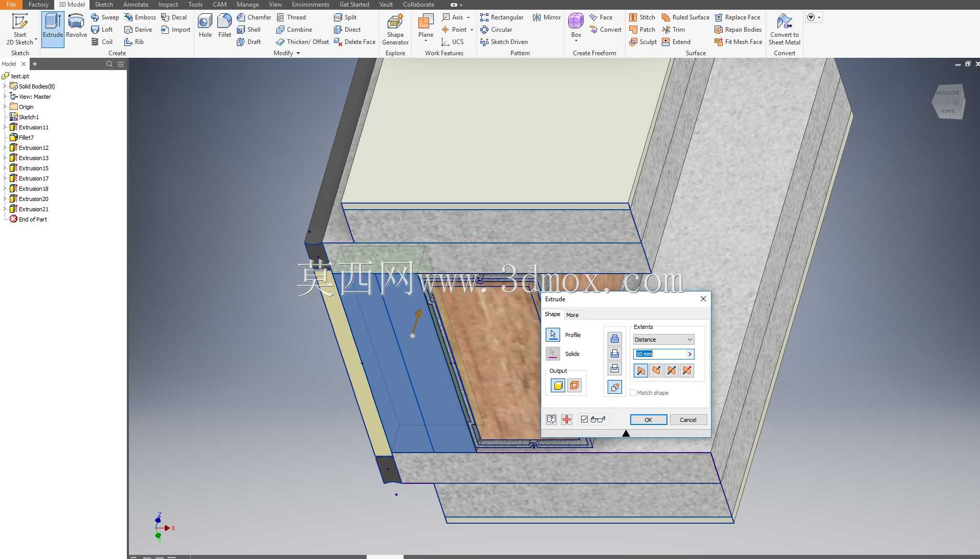Open the Point dropdown arrow

pos(472,30)
